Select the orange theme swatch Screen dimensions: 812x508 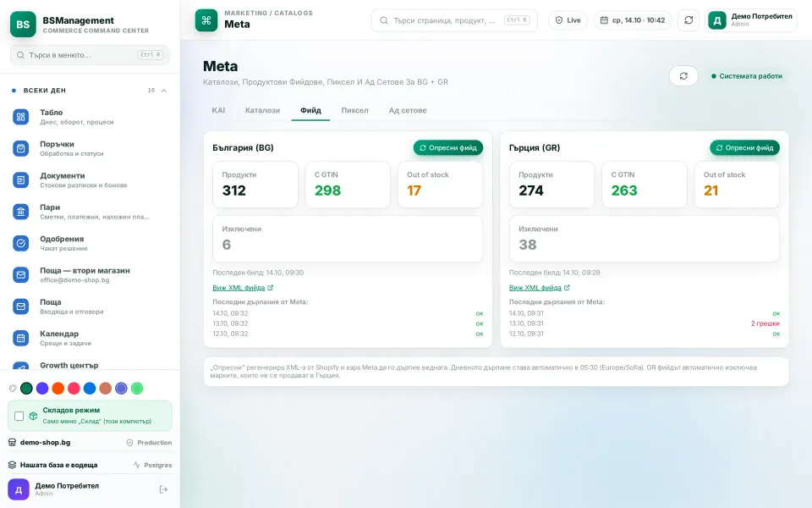[x=58, y=389]
